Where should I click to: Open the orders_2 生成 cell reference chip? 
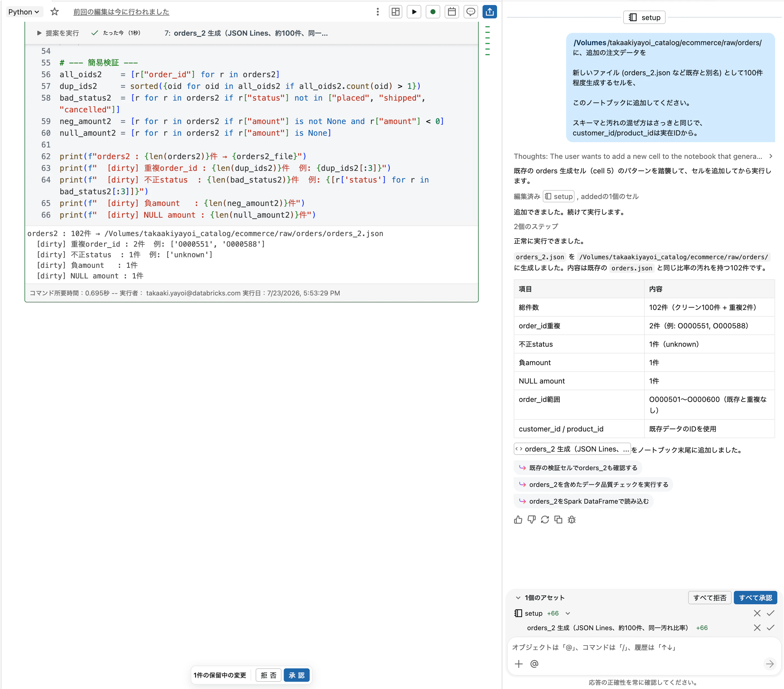click(572, 449)
